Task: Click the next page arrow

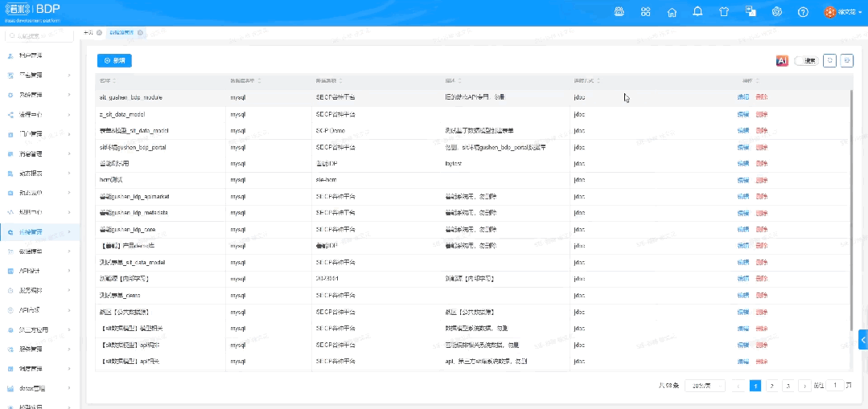Action: click(x=805, y=386)
